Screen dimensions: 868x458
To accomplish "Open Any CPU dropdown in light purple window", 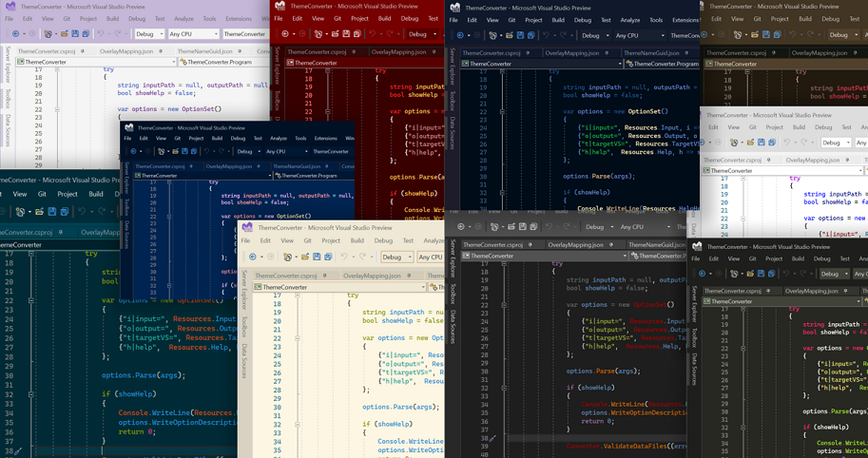I will click(193, 34).
